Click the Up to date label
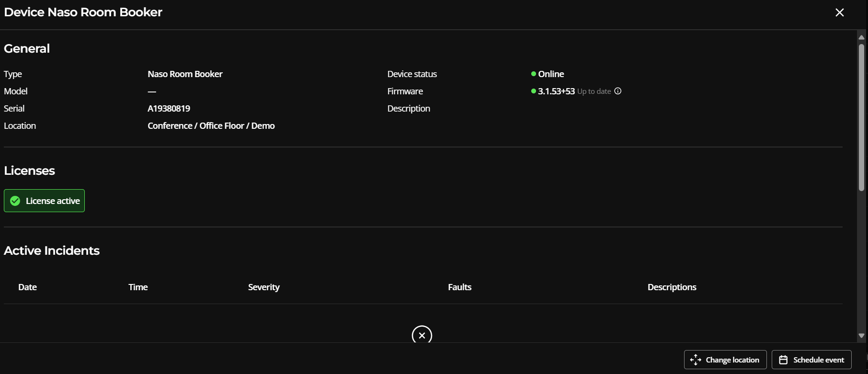The width and height of the screenshot is (868, 374). pyautogui.click(x=594, y=91)
